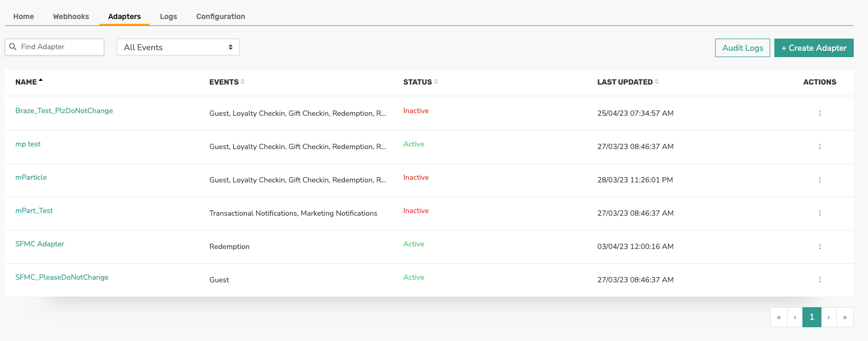Go to the last page of results
Image resolution: width=868 pixels, height=341 pixels.
(x=845, y=317)
